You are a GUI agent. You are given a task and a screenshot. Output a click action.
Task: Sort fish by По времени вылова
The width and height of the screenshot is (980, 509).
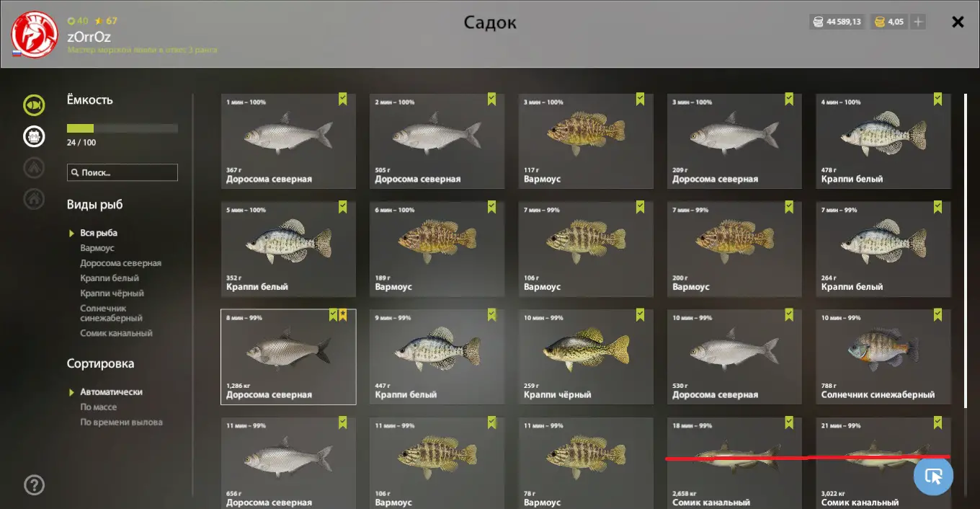click(121, 422)
